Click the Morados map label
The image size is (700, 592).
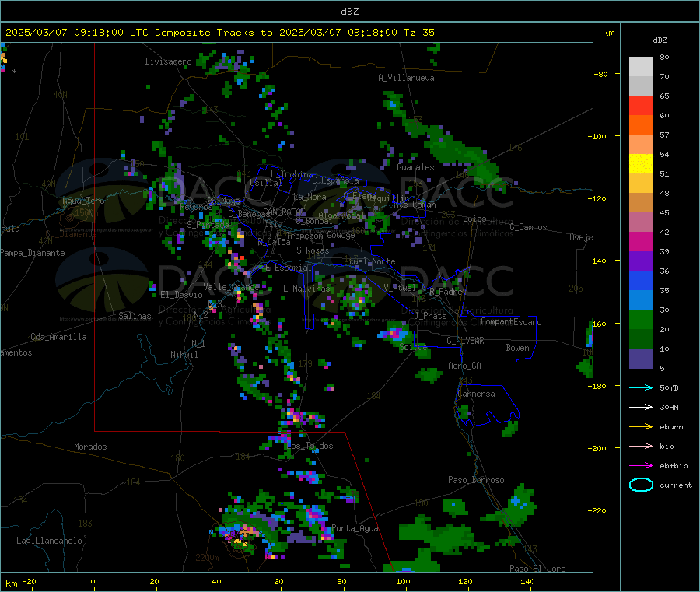coord(91,447)
